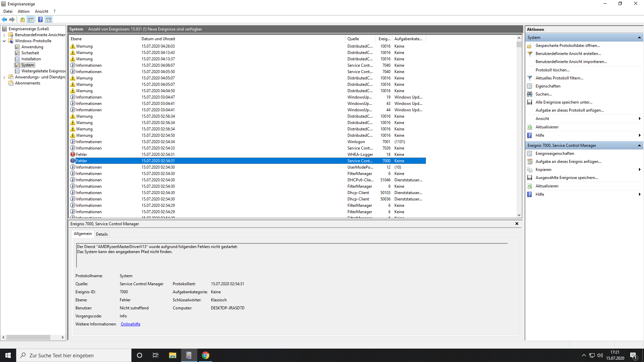Expand the Benutzerdefinierte Ansichten tree node

tap(4, 35)
